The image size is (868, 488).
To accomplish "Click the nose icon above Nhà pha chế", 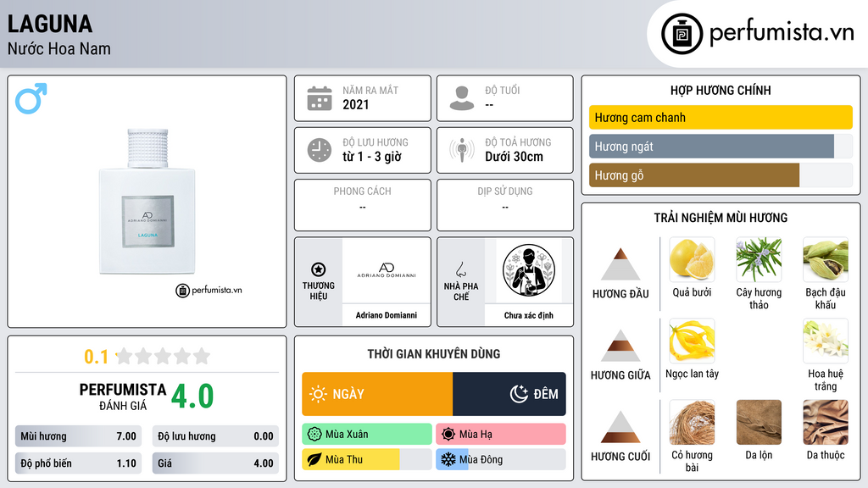I will pyautogui.click(x=460, y=269).
